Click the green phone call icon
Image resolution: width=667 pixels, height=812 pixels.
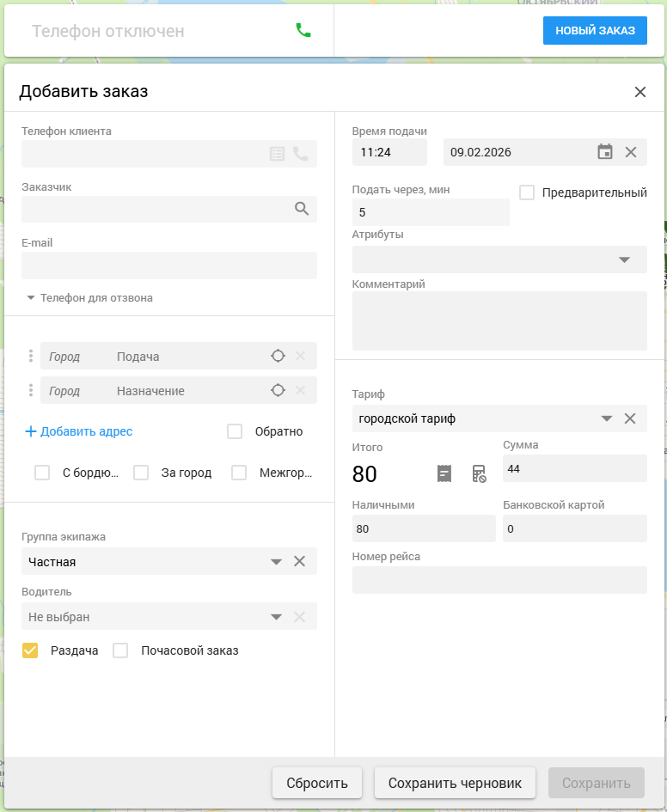pyautogui.click(x=303, y=31)
